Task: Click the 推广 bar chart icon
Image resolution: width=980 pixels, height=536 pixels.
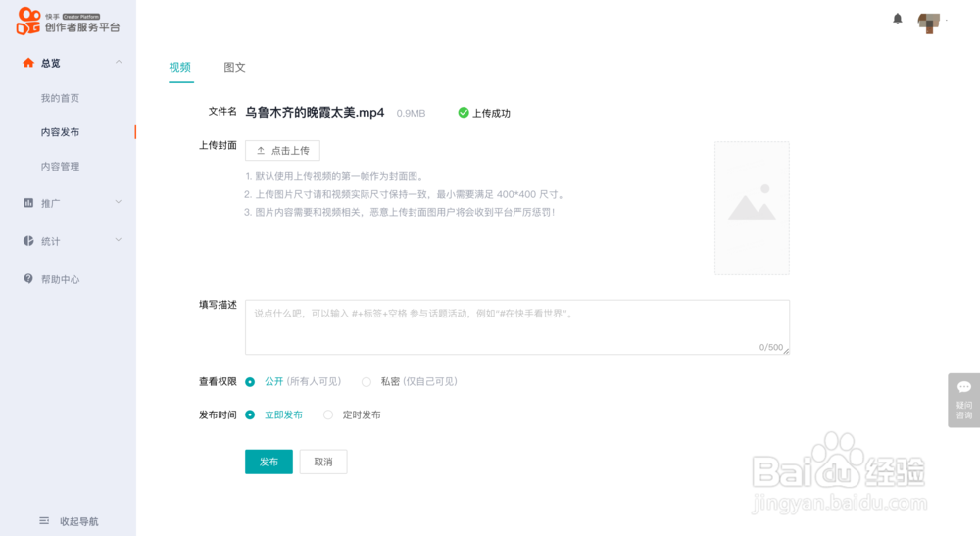Action: (x=28, y=203)
